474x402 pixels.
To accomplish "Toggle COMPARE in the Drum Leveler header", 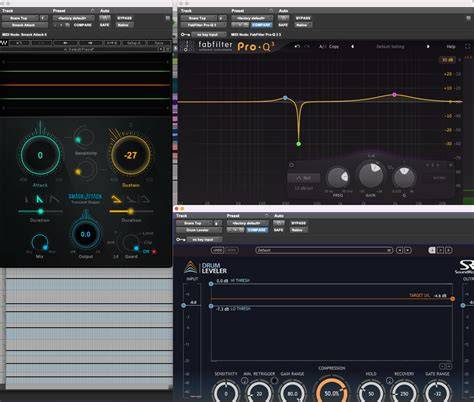I will click(x=257, y=230).
